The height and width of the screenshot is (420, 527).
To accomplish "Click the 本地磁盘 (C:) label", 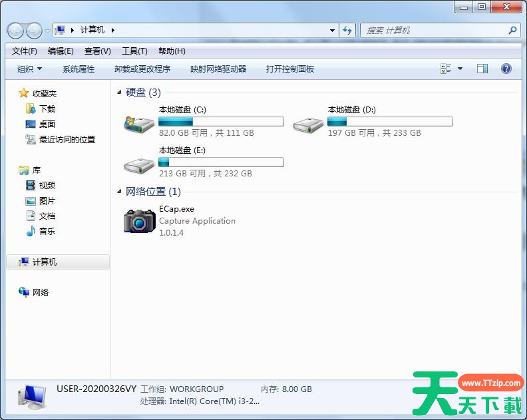I will tap(182, 110).
